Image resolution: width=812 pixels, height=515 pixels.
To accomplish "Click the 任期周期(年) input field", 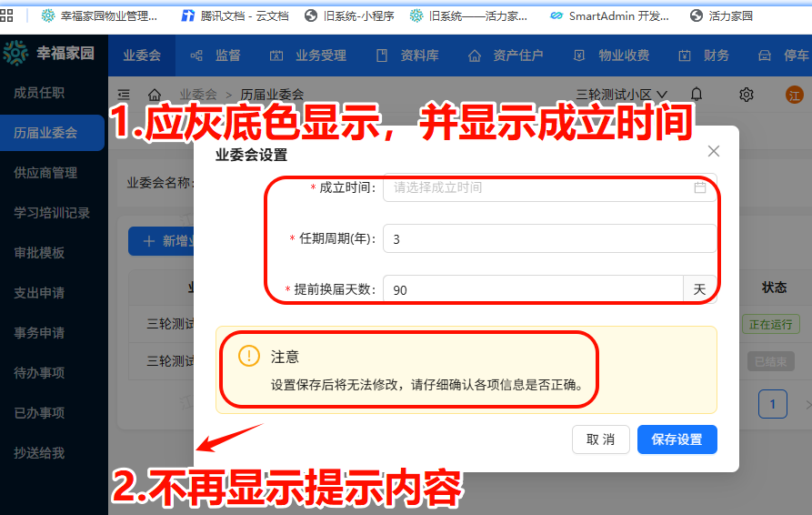I will tap(550, 239).
